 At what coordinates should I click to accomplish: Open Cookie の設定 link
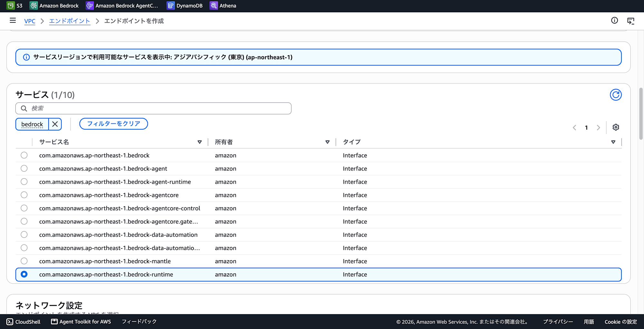[621, 322]
